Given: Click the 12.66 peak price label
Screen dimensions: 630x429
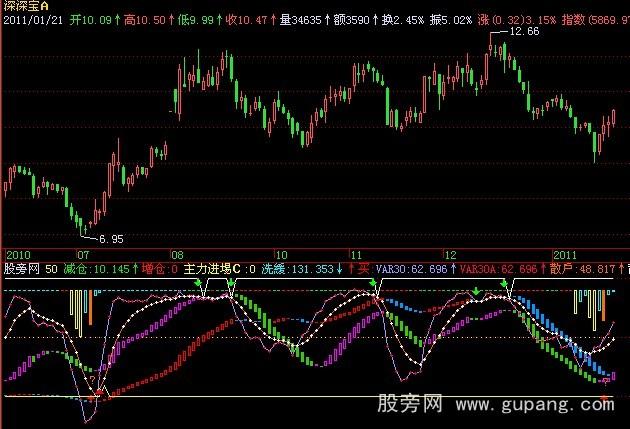Looking at the screenshot, I should [x=524, y=31].
